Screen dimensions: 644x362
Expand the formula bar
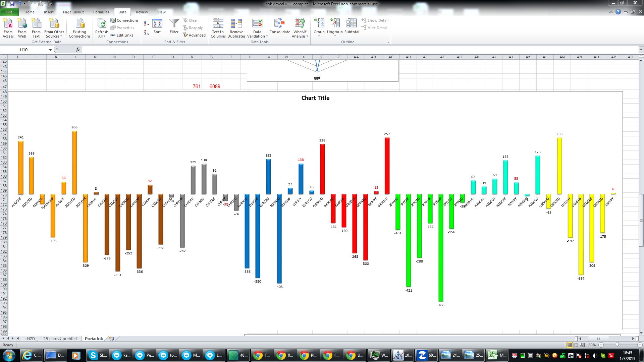[641, 50]
